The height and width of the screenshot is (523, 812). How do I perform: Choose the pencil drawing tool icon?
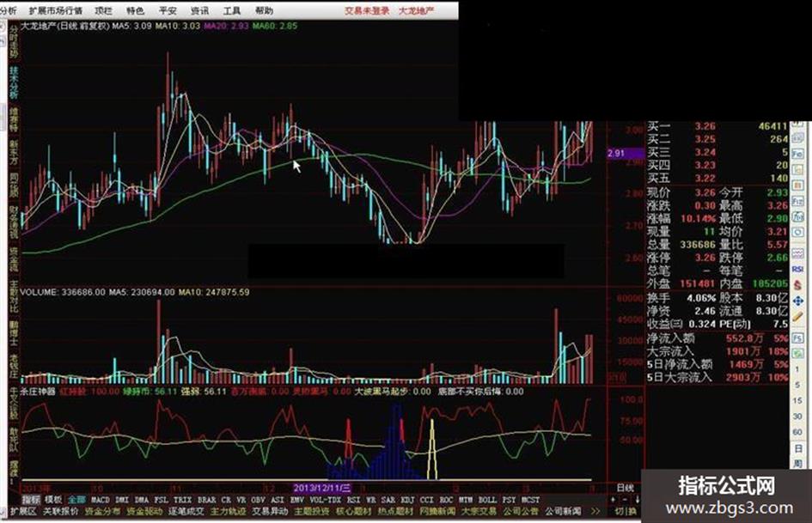(x=797, y=316)
